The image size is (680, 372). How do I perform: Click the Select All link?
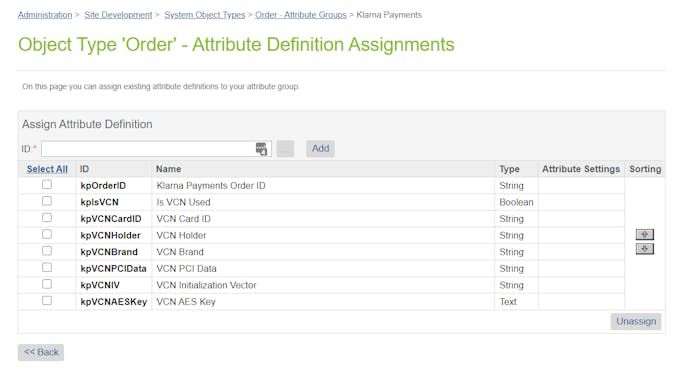coord(47,169)
